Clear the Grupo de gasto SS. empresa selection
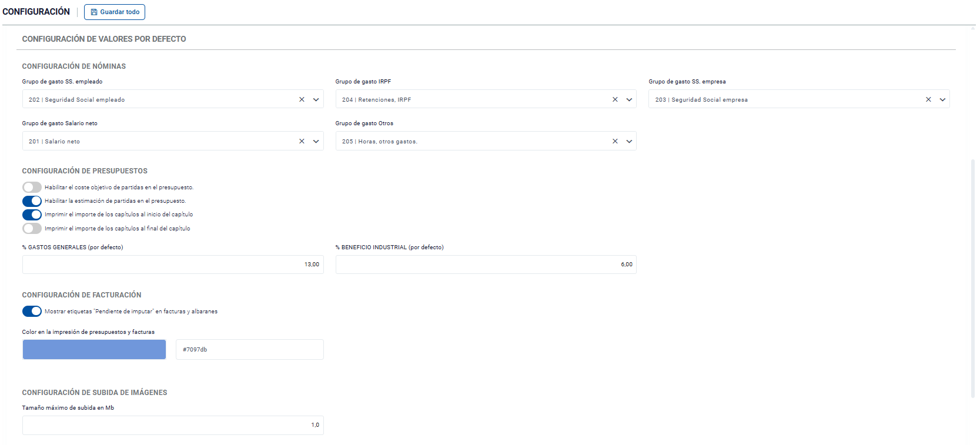980x445 pixels. (x=928, y=99)
